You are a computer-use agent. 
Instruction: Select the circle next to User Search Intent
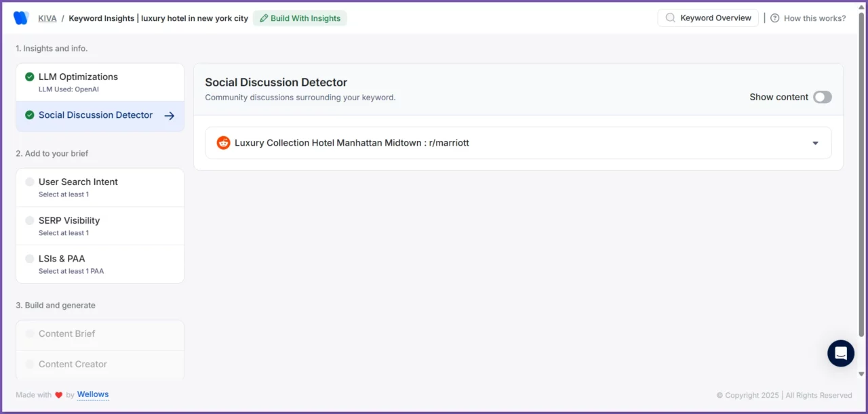pyautogui.click(x=30, y=182)
